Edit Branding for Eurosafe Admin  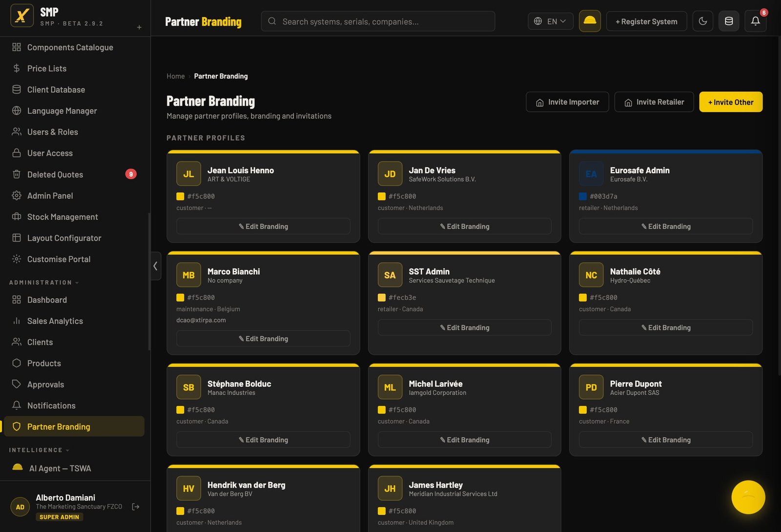(666, 226)
